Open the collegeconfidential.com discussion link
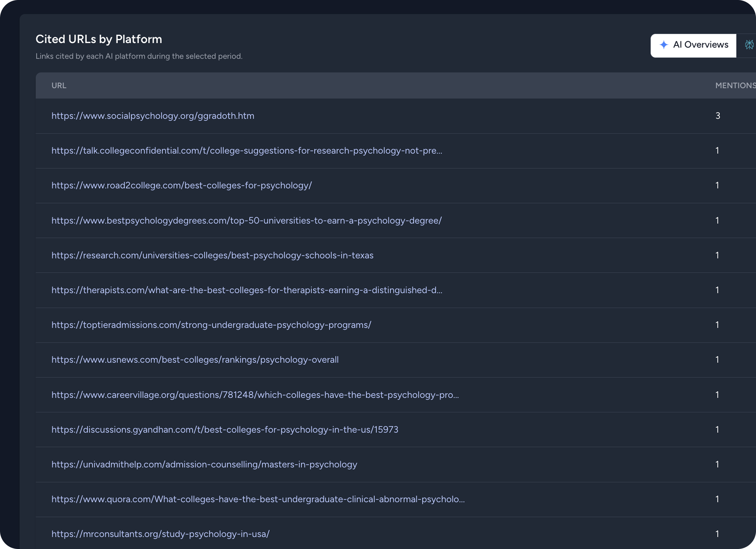The width and height of the screenshot is (756, 549). (x=247, y=151)
